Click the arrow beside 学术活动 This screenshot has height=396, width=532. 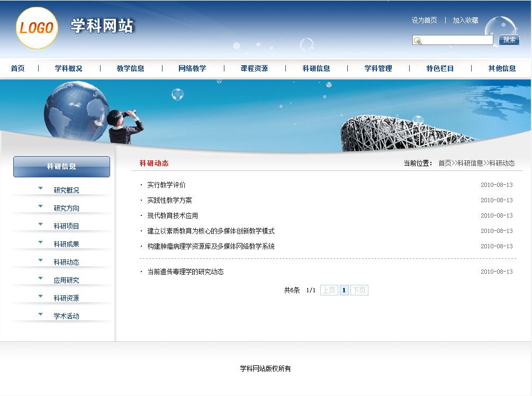coord(40,314)
